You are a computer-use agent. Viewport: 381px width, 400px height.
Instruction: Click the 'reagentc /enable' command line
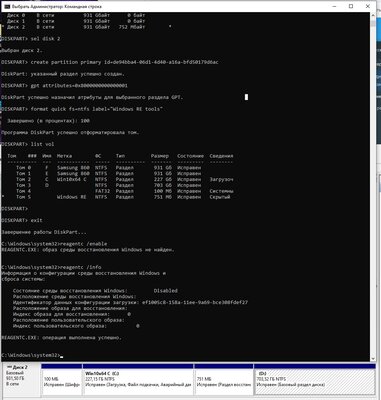[54, 244]
